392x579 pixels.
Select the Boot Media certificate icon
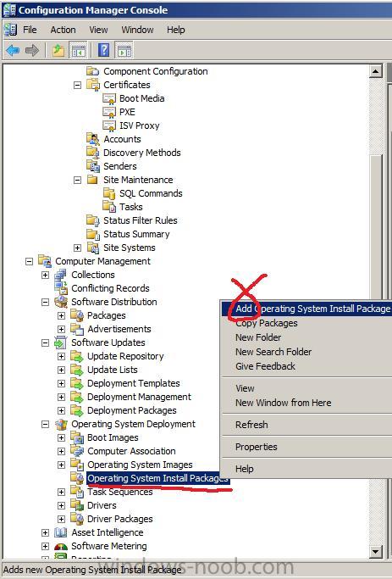click(109, 98)
